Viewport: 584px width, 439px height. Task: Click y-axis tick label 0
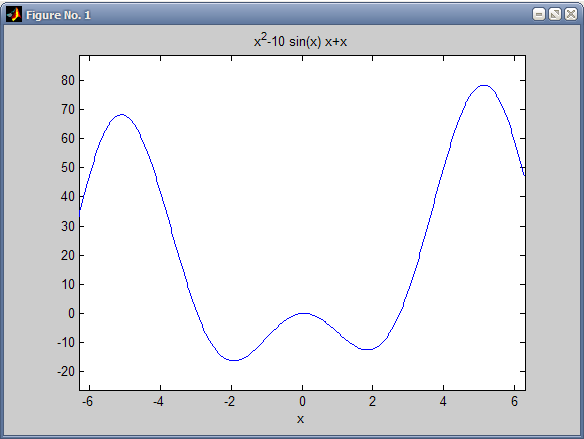pyautogui.click(x=71, y=314)
